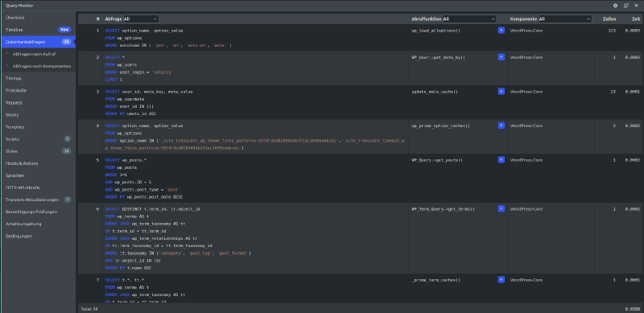Pop out the Query Monitor panel
The image size is (644, 313).
626,6
